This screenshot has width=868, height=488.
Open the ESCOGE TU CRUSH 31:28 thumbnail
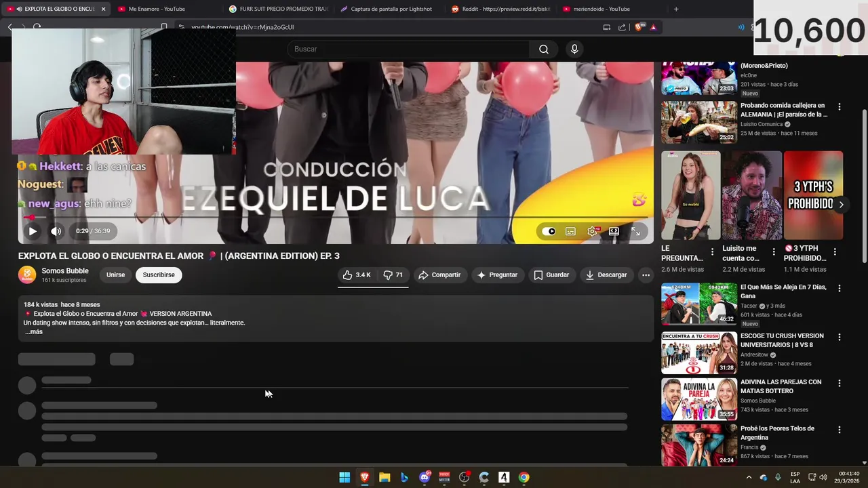pos(699,352)
